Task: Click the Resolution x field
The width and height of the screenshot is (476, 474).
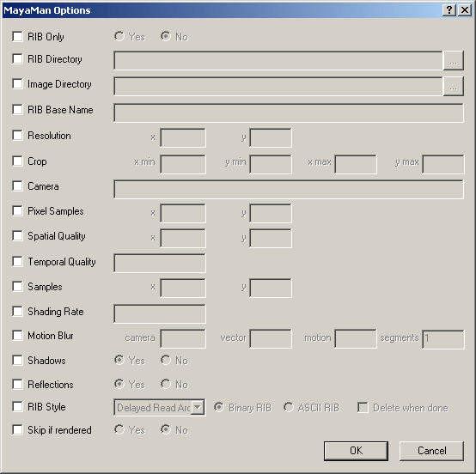Action: [183, 137]
